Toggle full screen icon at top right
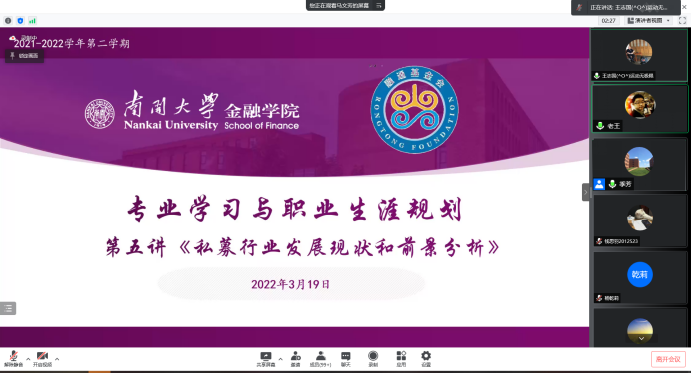 [682, 20]
